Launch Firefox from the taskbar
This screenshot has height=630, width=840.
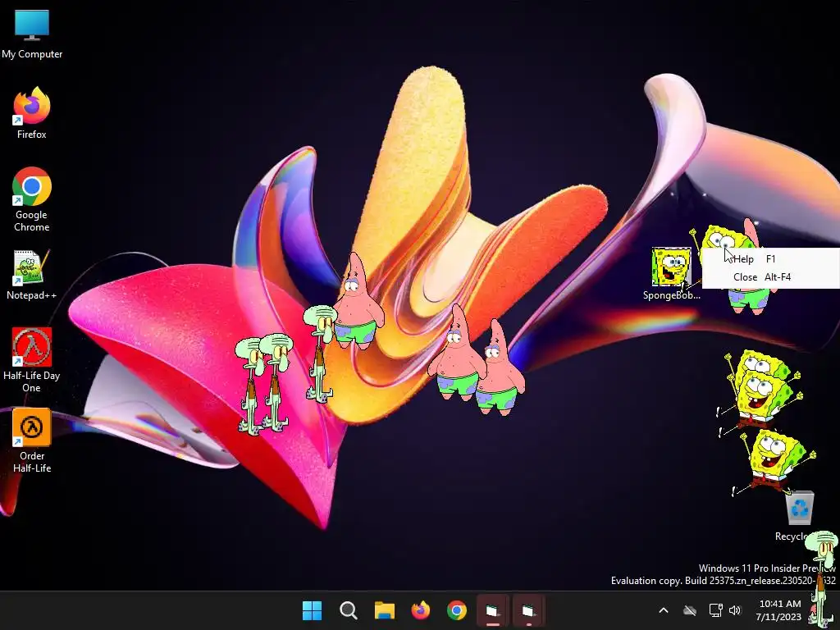click(421, 610)
